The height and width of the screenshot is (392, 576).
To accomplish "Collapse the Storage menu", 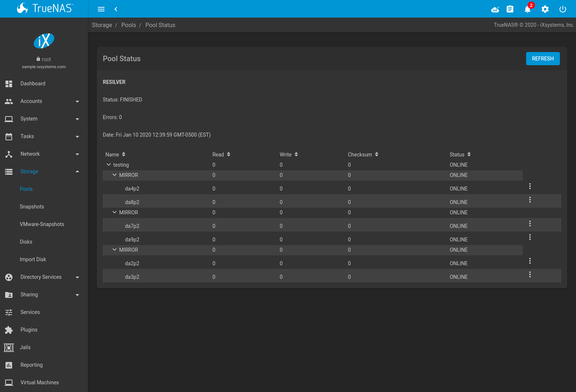I will click(44, 171).
